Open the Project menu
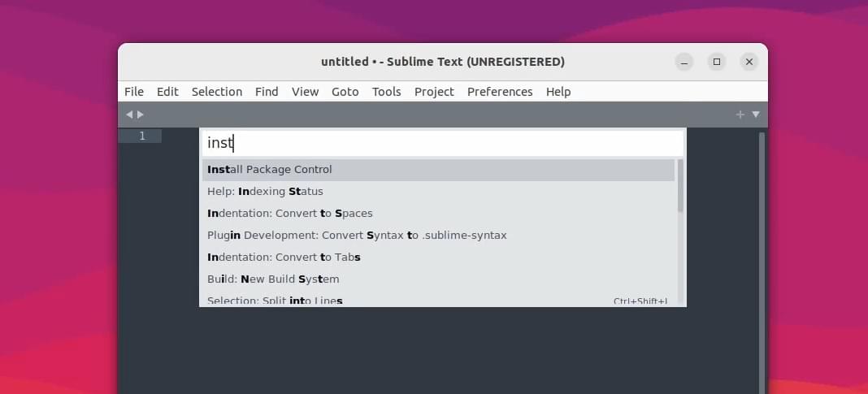The width and height of the screenshot is (868, 394). (434, 92)
